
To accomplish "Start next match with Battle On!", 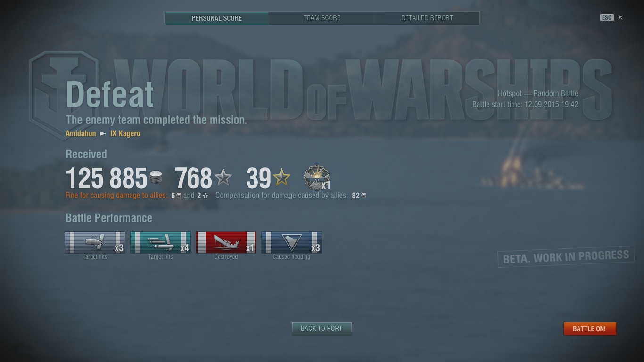I will point(590,329).
